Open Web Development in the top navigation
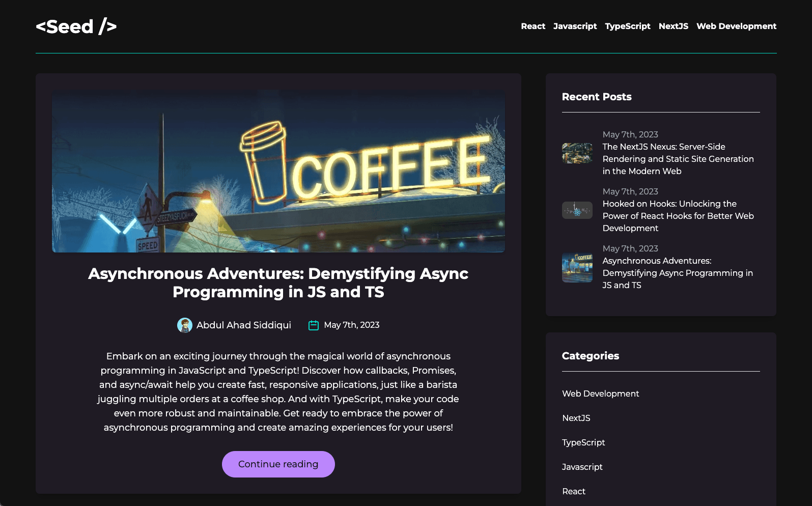The image size is (812, 506). point(736,26)
